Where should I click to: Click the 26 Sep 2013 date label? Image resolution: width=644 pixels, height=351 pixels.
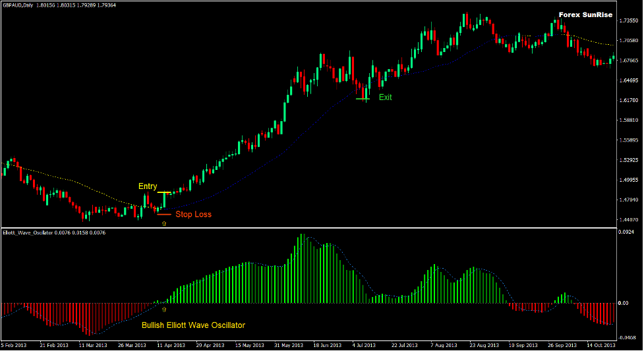[562, 346]
